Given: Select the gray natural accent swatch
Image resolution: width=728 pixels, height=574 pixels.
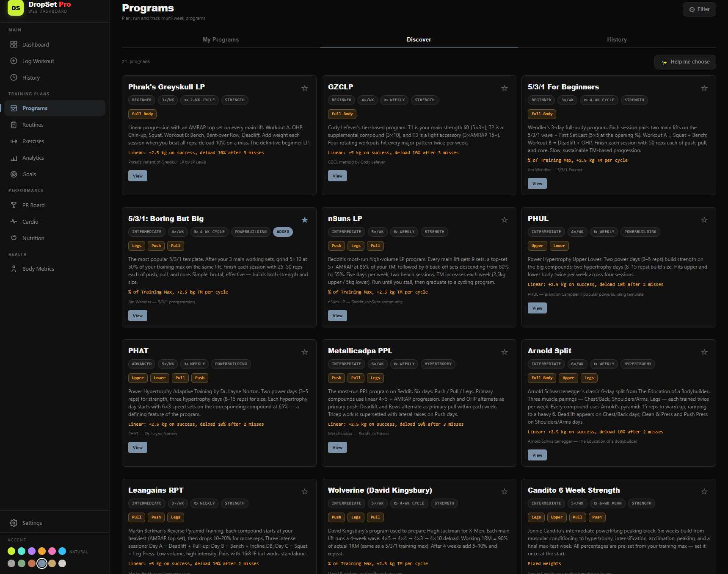Looking at the screenshot, I should pos(11,563).
